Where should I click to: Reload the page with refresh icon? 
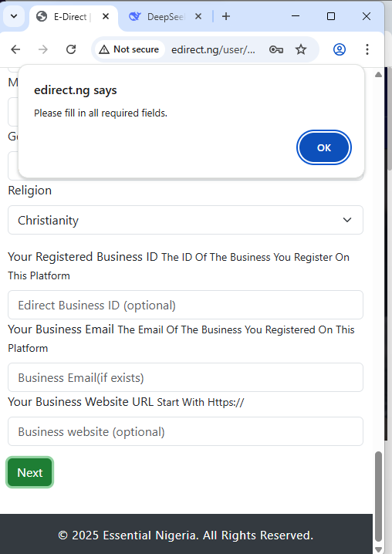[x=71, y=49]
